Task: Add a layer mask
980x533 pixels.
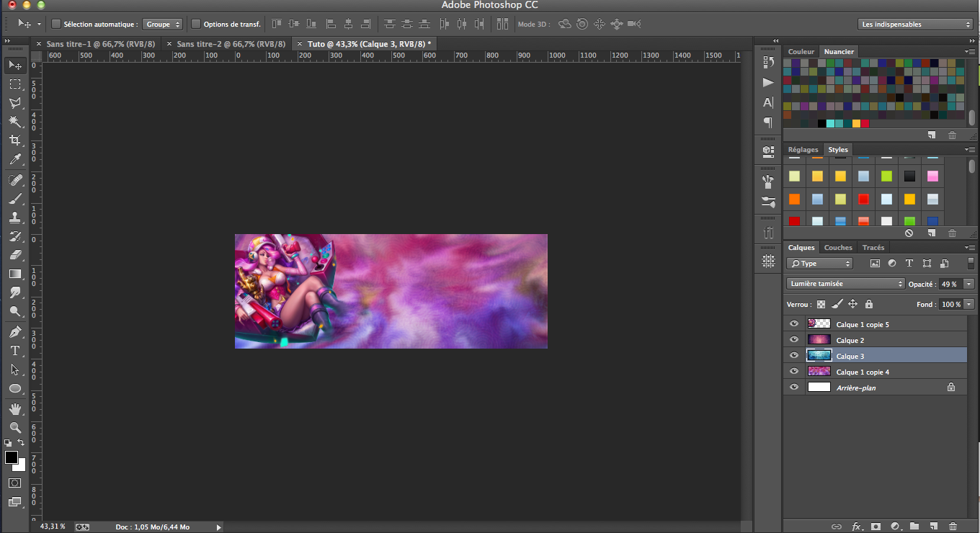Action: click(x=876, y=527)
